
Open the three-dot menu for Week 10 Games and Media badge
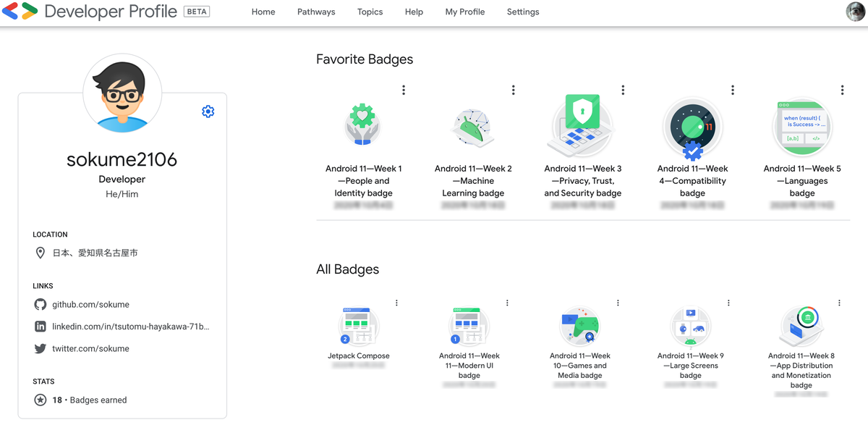click(618, 303)
